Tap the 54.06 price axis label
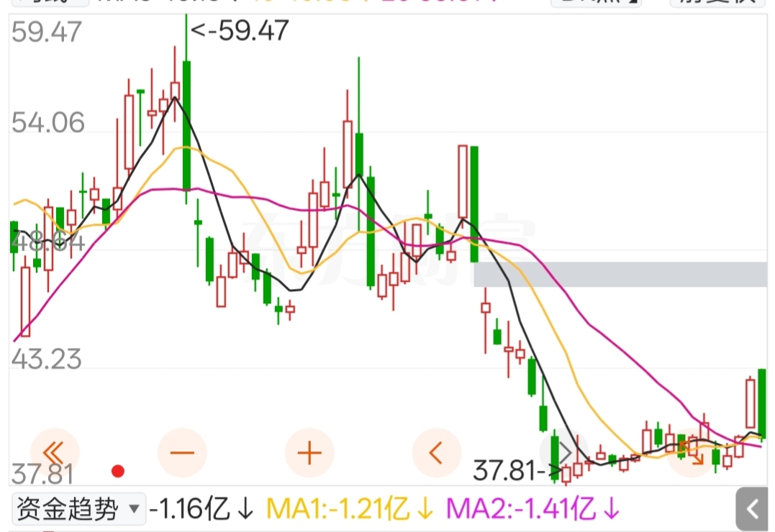Viewport: 775px width, 532px height. [48, 122]
